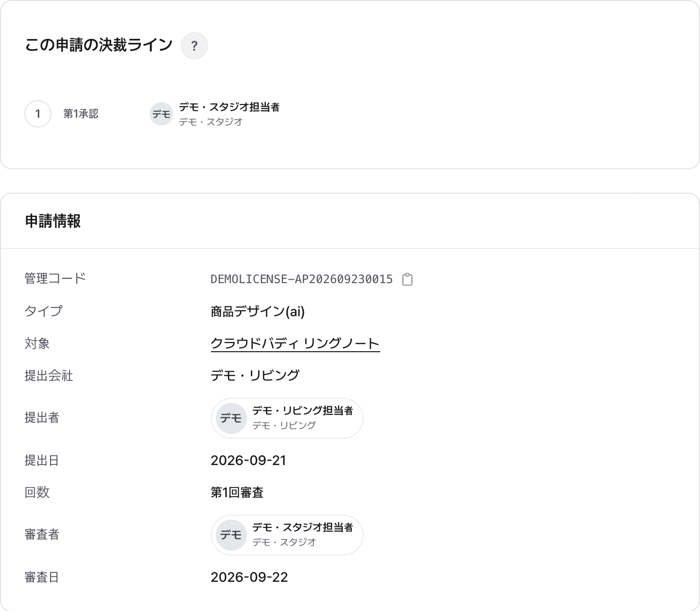Select the code DEMOLICENSE-AP202609230015
This screenshot has width=700, height=611.
tap(301, 279)
